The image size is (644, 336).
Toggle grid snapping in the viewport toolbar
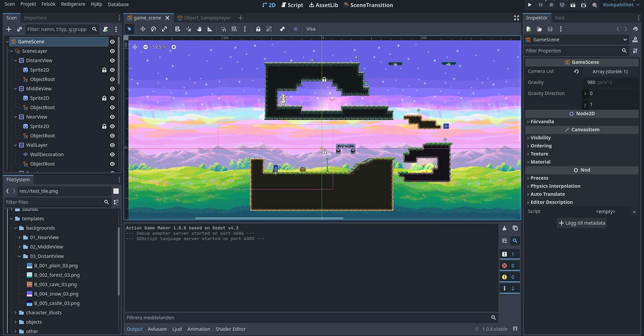click(234, 29)
